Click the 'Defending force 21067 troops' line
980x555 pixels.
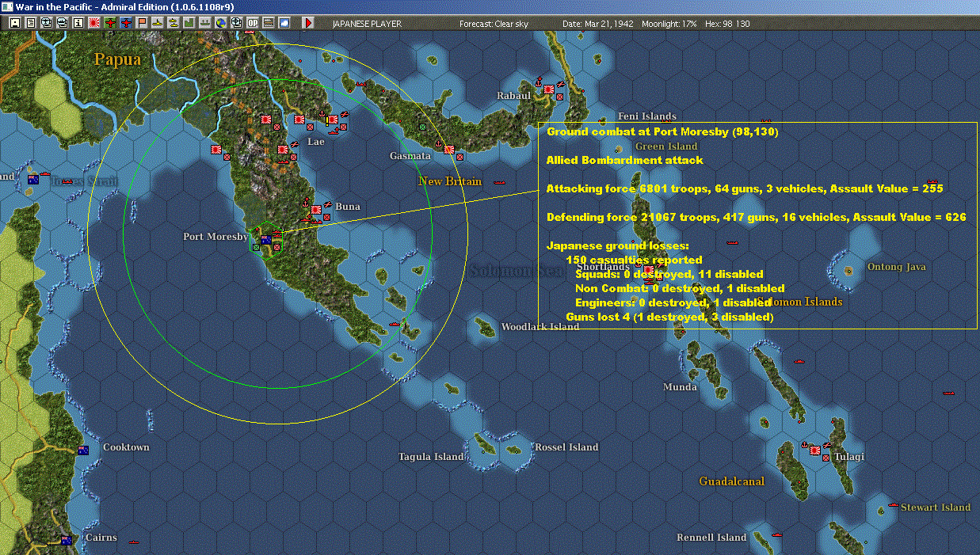pos(756,217)
